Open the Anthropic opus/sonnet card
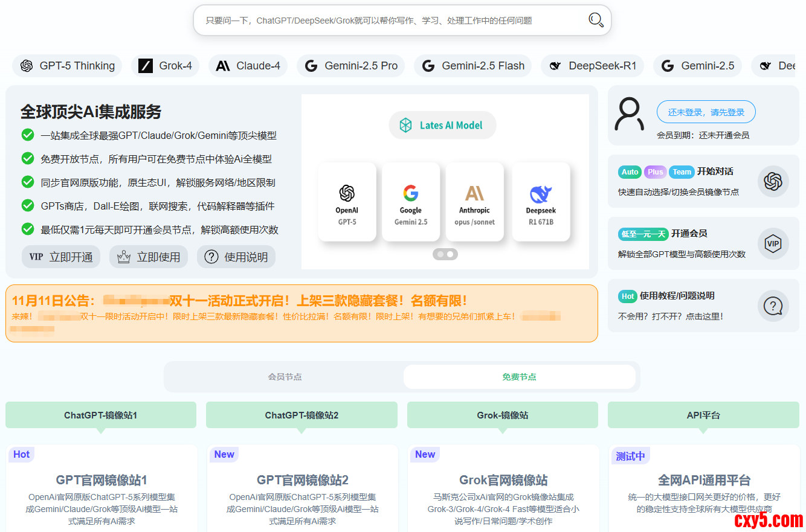 [474, 202]
